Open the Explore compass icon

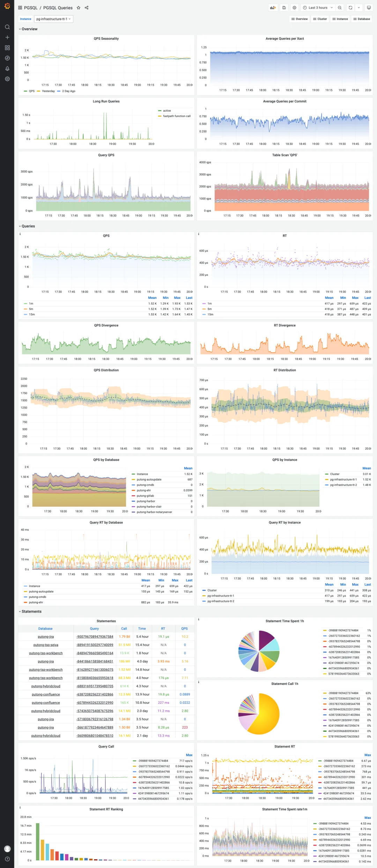(x=7, y=58)
